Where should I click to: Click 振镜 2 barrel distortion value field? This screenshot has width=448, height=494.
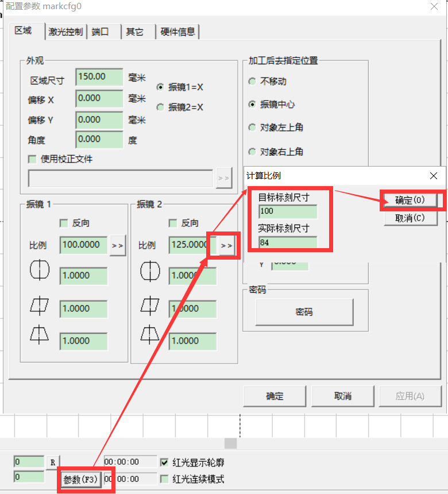[192, 276]
